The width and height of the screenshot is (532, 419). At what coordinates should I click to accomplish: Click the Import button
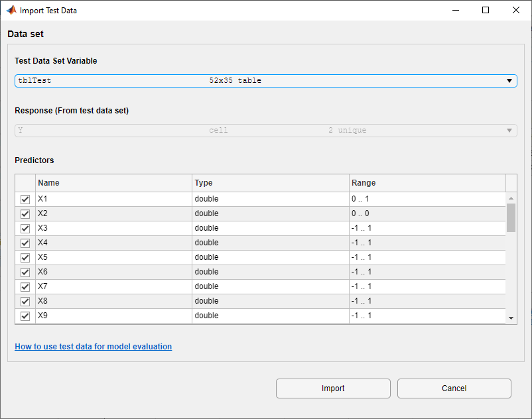click(332, 389)
